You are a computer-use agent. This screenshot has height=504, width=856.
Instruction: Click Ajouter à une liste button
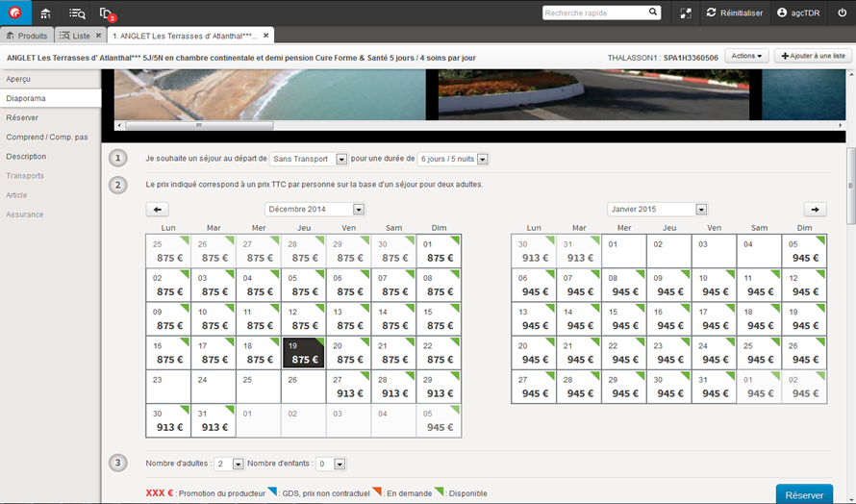(x=813, y=57)
